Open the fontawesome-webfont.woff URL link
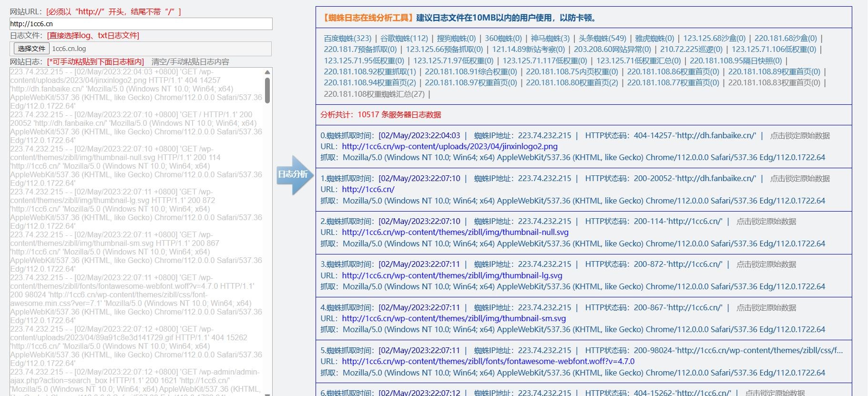 (488, 361)
